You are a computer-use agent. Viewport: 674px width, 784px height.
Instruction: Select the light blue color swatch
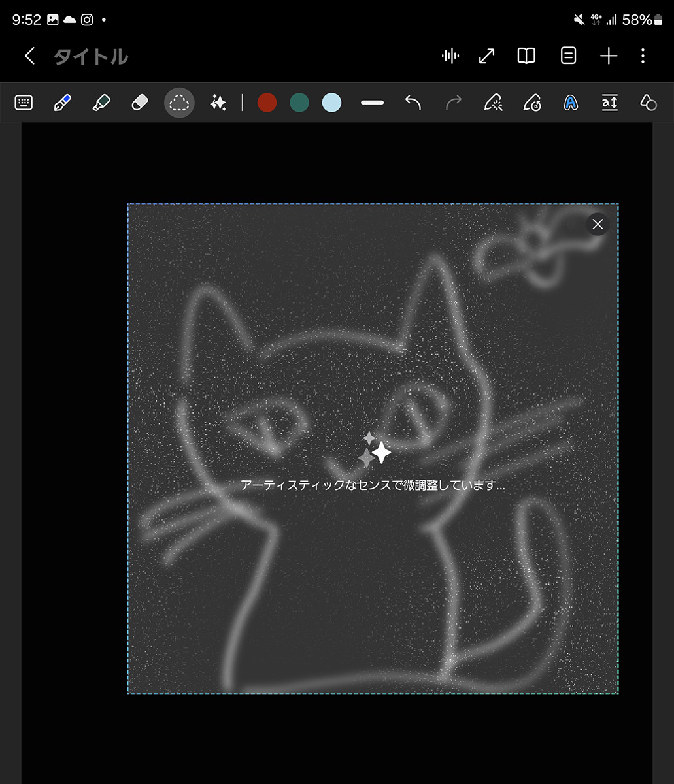click(331, 103)
